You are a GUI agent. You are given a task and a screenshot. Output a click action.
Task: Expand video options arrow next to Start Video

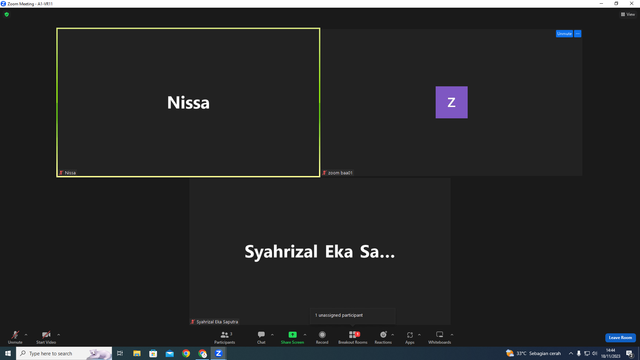coord(59,335)
